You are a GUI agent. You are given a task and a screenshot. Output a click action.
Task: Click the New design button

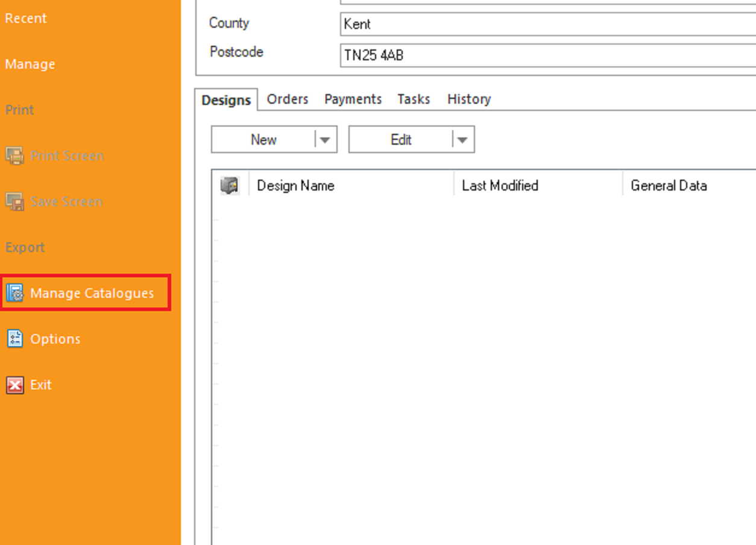click(263, 140)
